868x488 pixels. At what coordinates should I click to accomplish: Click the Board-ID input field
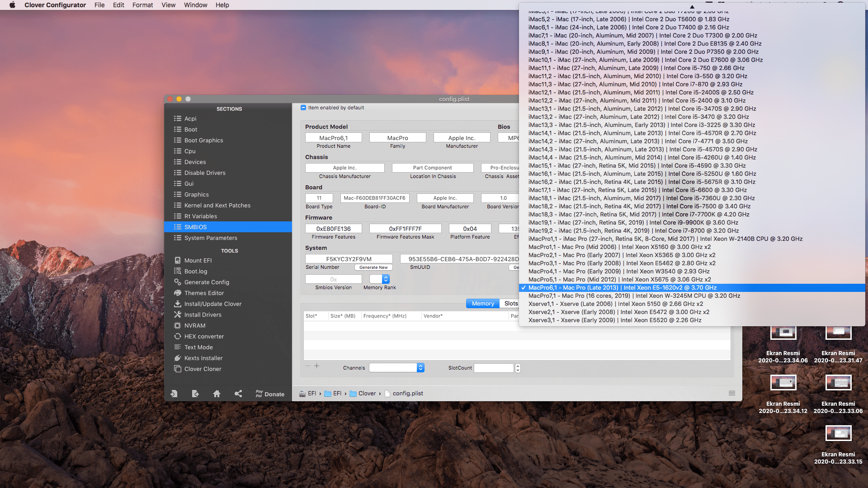point(374,198)
